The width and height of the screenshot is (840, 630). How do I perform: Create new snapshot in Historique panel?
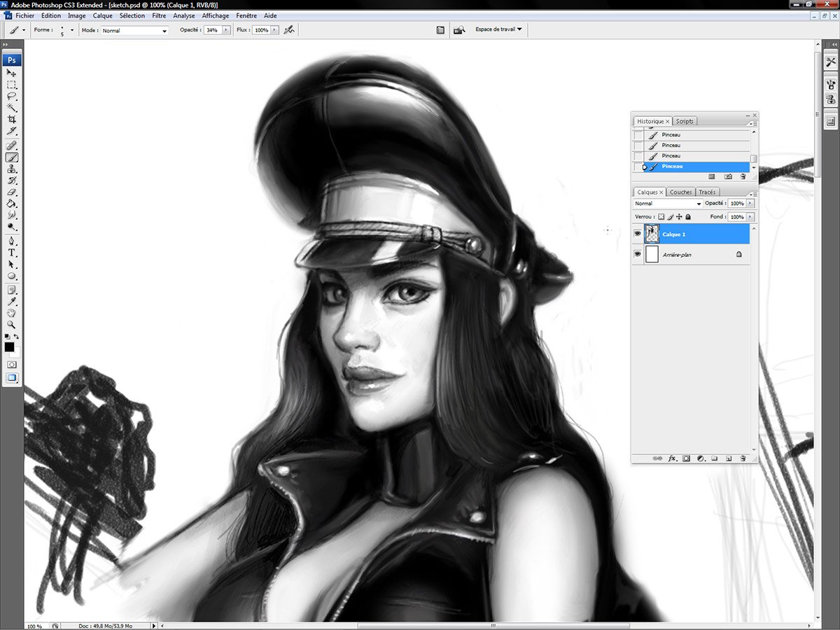[729, 177]
